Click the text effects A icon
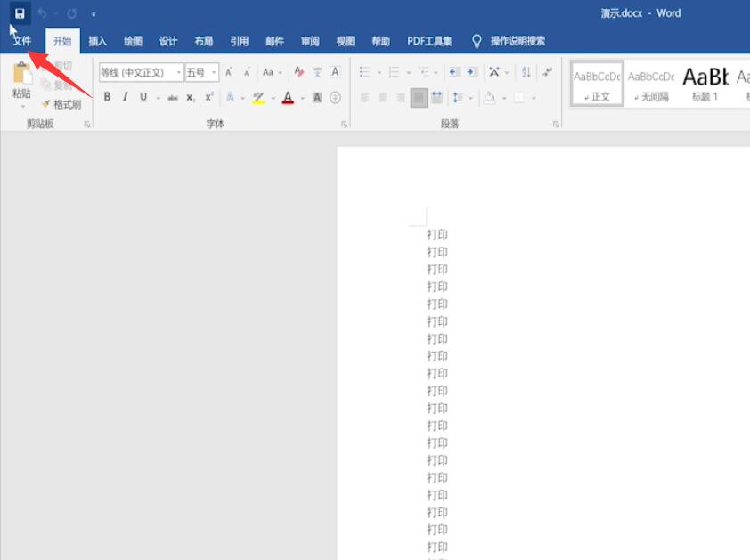Image resolution: width=750 pixels, height=560 pixels. click(230, 97)
